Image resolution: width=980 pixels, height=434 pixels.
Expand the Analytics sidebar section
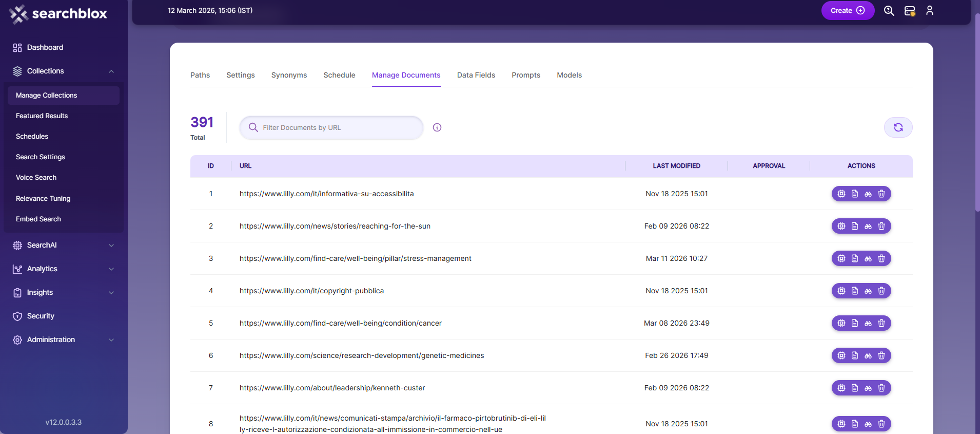[111, 269]
